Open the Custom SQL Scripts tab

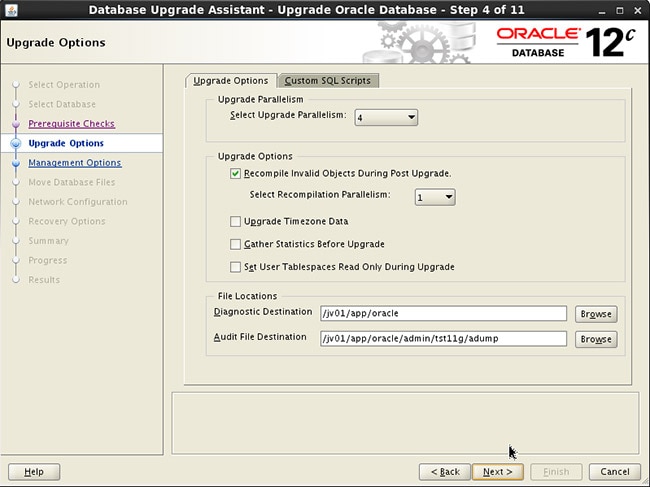pos(327,80)
